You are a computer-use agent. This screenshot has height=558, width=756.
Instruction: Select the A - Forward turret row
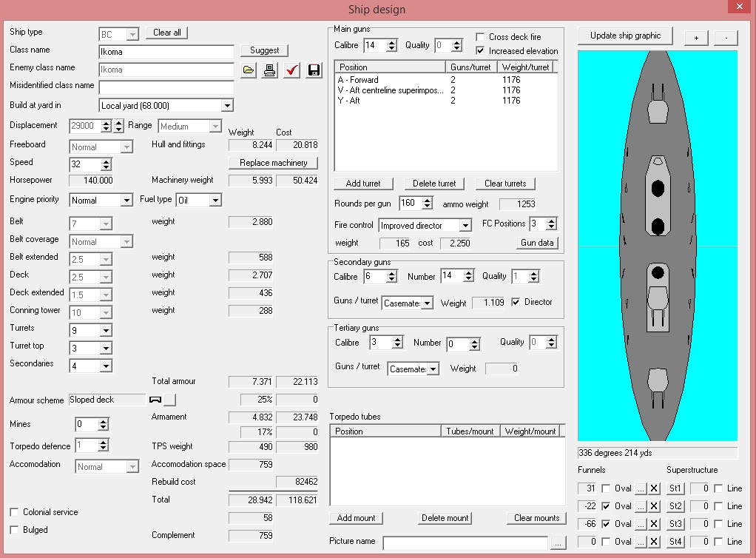click(x=445, y=80)
